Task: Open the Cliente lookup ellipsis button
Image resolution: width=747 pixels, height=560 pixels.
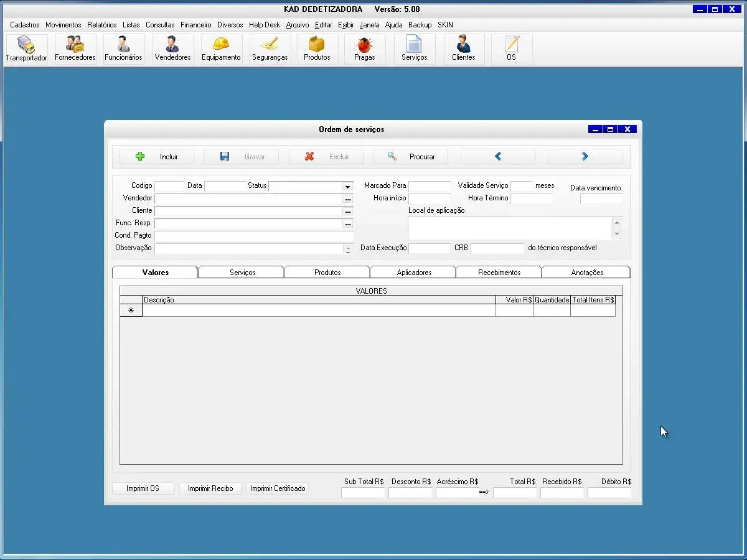Action: tap(348, 211)
